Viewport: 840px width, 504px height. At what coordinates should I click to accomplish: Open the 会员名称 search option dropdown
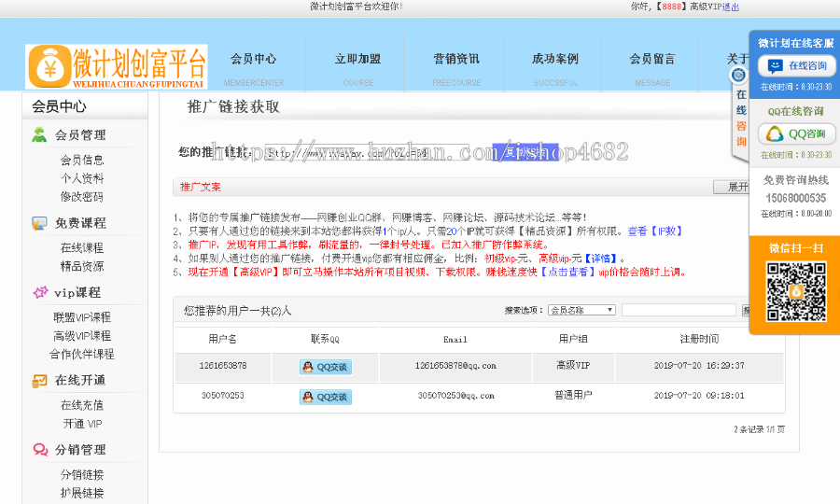point(581,310)
